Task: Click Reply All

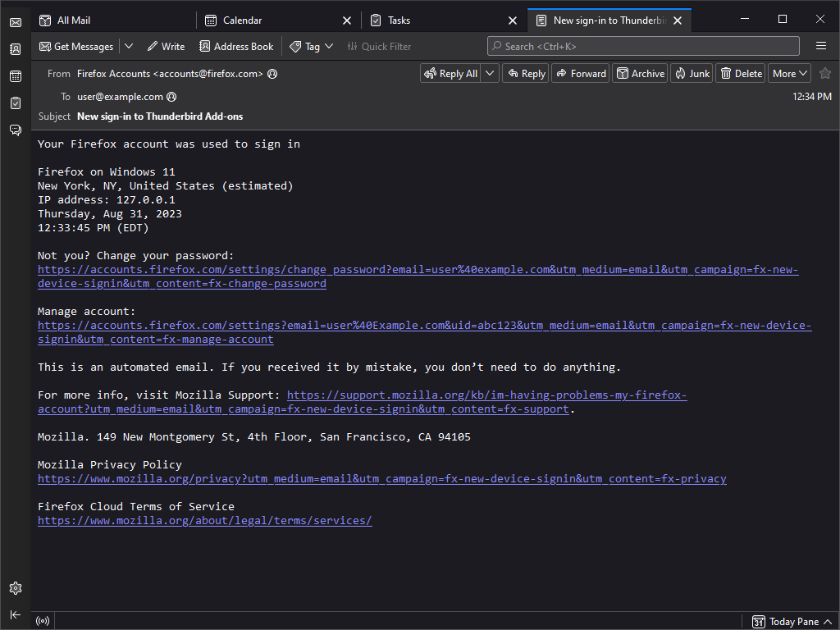Action: [451, 73]
